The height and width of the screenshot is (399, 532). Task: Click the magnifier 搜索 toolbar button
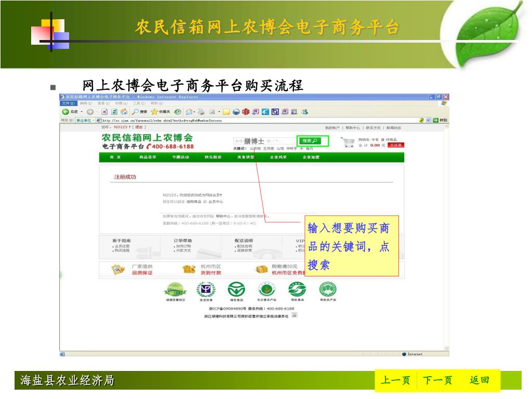[x=139, y=112]
